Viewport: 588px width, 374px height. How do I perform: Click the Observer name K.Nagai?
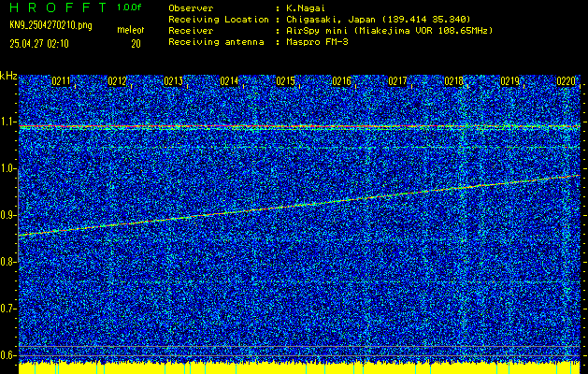coord(307,8)
